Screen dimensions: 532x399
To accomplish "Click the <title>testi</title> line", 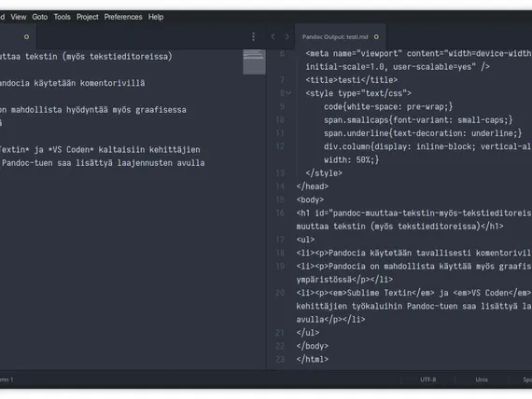I will point(352,80).
